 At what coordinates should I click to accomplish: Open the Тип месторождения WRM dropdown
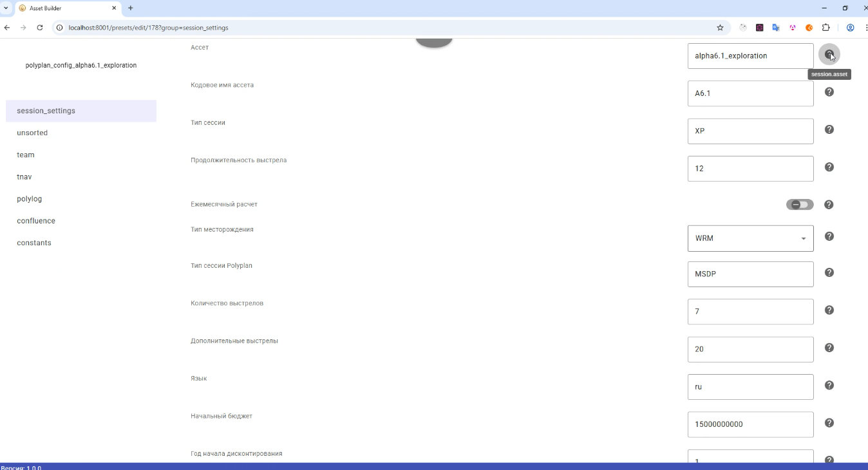coord(751,238)
